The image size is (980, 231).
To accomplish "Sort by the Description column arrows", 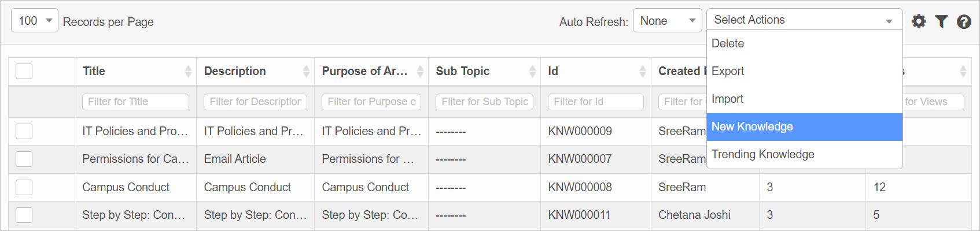I will tap(306, 71).
